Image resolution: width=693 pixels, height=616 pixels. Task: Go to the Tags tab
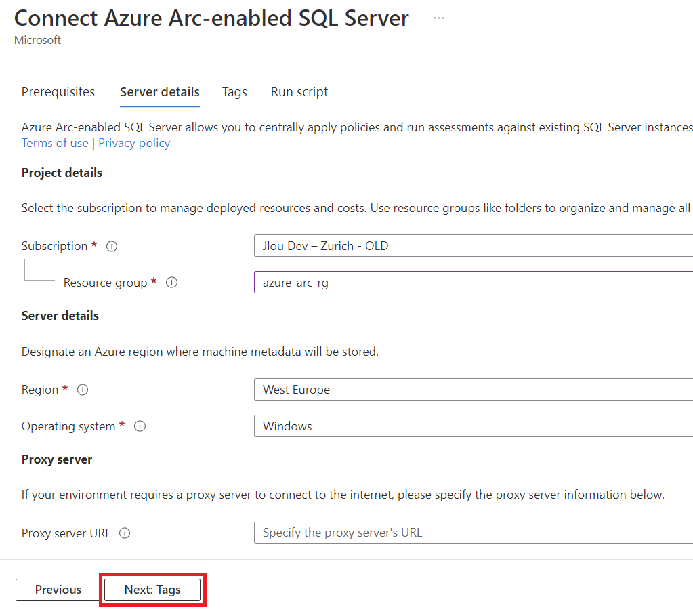234,92
